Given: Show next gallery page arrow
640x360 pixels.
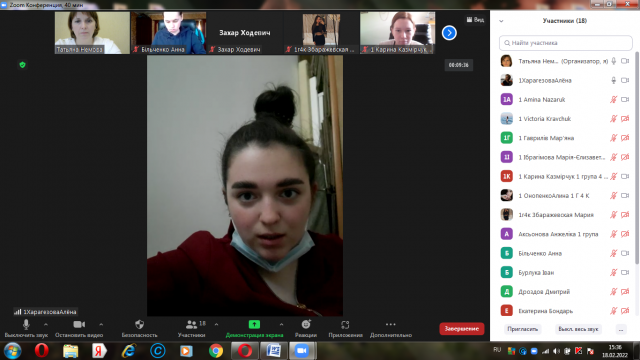Looking at the screenshot, I should click(449, 33).
